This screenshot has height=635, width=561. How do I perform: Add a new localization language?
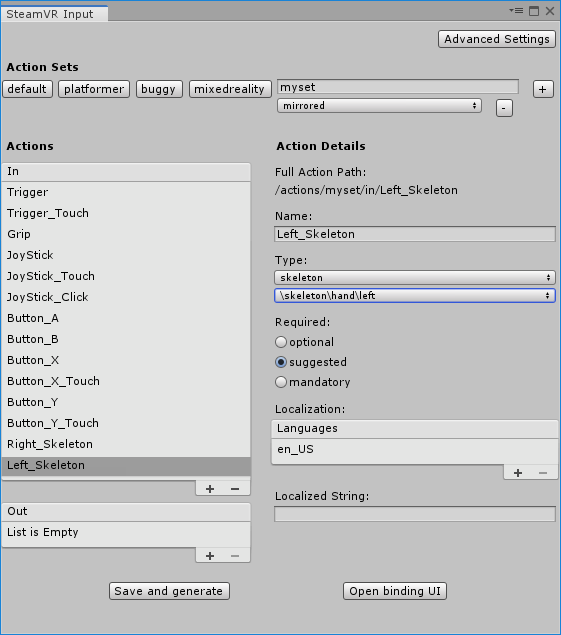click(518, 473)
